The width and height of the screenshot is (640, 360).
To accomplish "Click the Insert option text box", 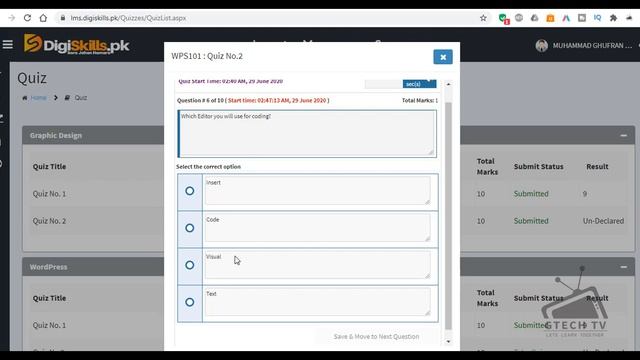I will [318, 191].
